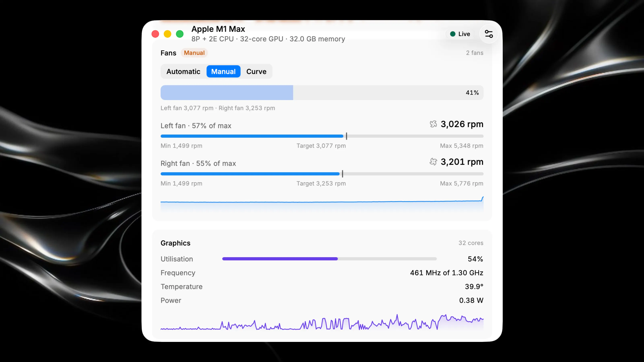
Task: Click 'Target 3,077 rpm' label
Action: point(321,146)
